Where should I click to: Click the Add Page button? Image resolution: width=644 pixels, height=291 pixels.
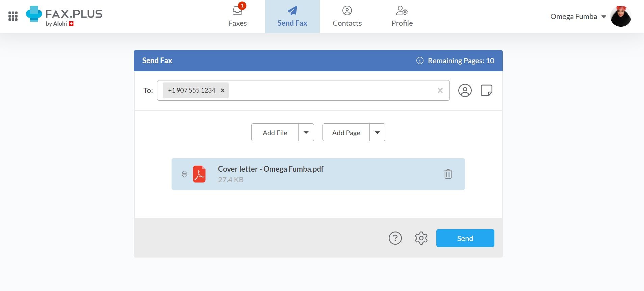pyautogui.click(x=346, y=132)
